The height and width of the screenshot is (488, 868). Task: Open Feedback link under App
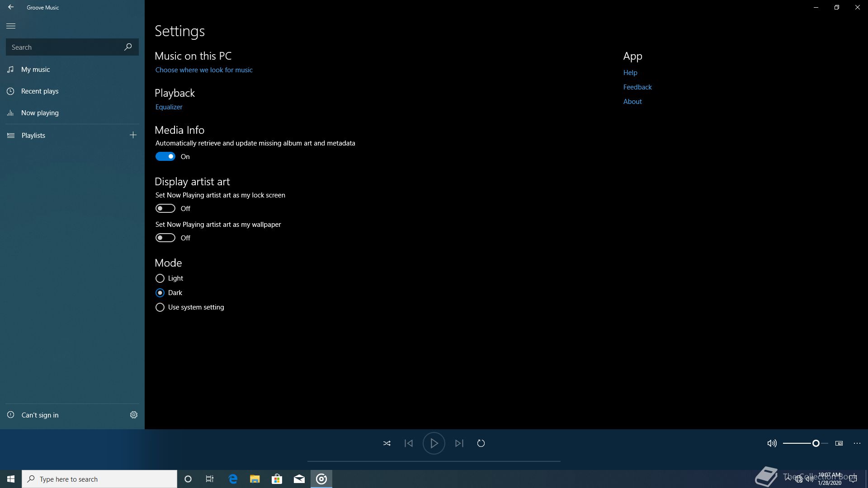637,87
